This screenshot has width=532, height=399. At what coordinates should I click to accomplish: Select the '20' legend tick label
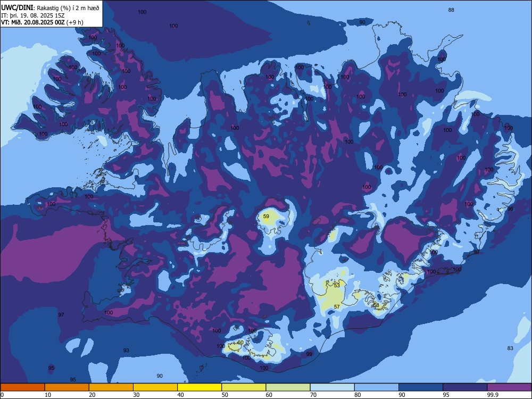coord(92,395)
